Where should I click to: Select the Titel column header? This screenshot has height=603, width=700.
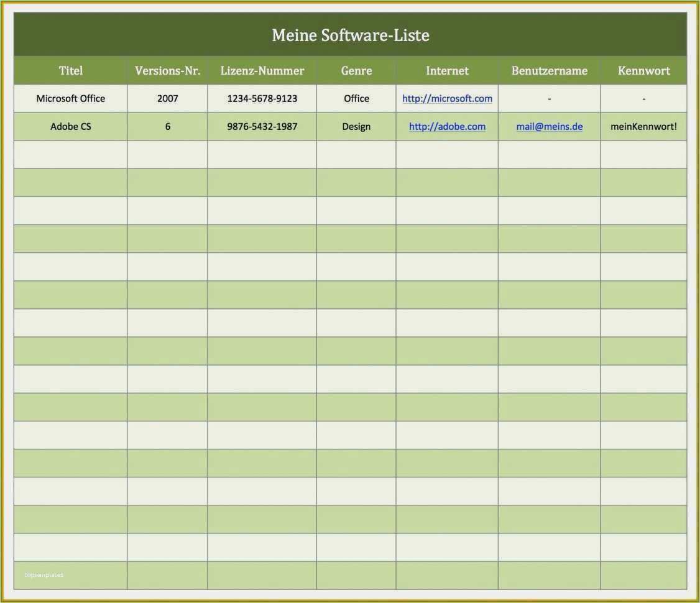(x=70, y=70)
